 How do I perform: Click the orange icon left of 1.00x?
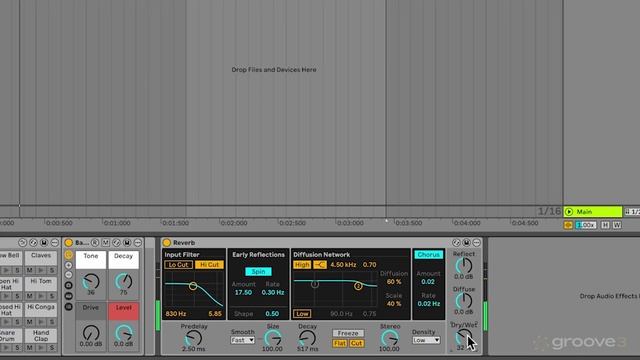pyautogui.click(x=568, y=225)
